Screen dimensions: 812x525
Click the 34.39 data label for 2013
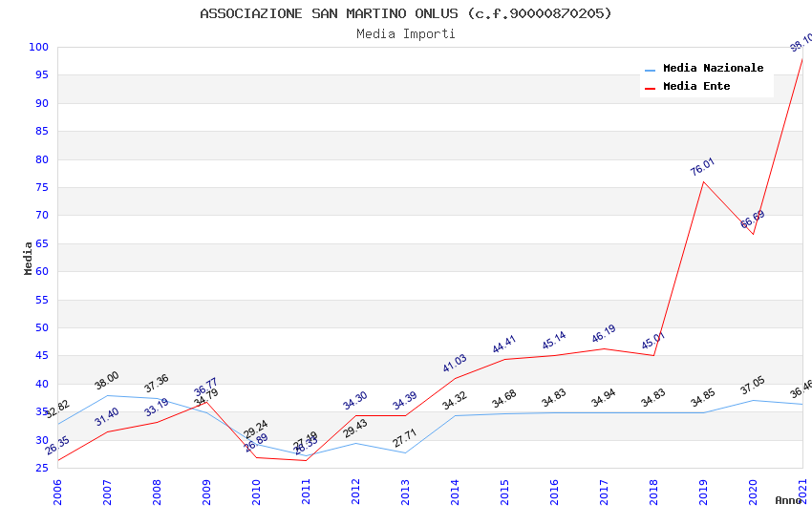pos(404,400)
